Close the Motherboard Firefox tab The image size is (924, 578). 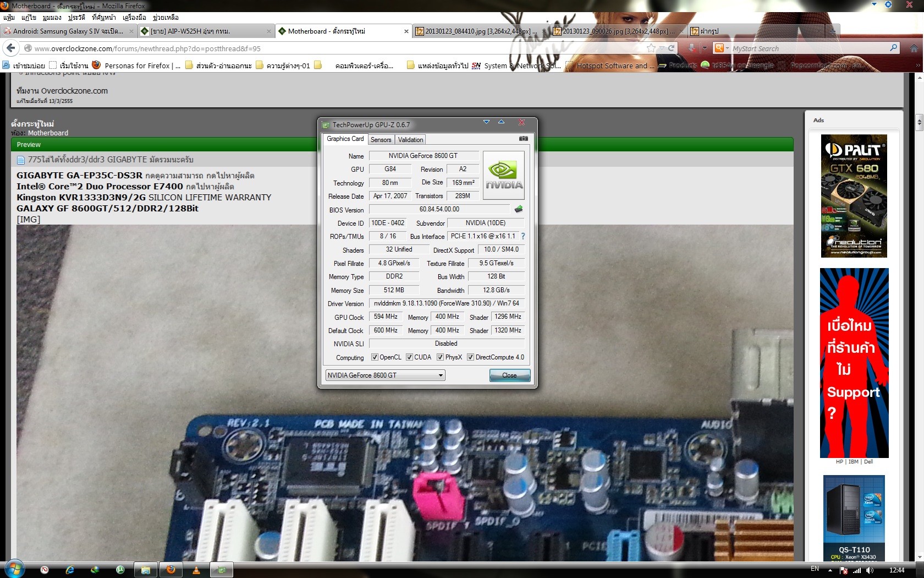(406, 31)
